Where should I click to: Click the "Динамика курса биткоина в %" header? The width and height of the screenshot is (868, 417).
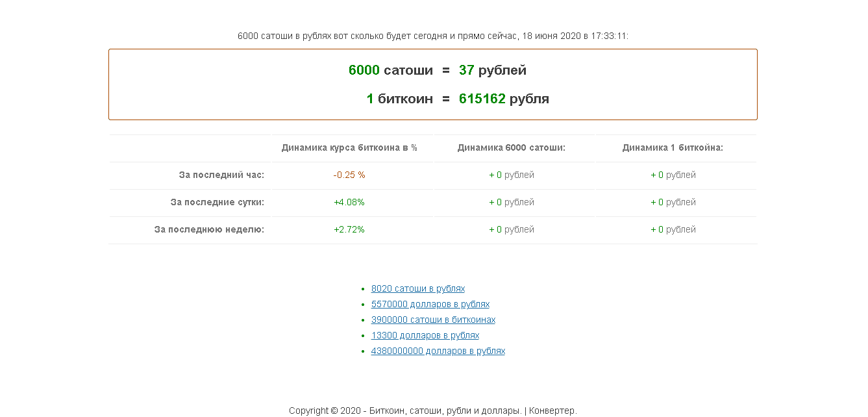pyautogui.click(x=349, y=148)
